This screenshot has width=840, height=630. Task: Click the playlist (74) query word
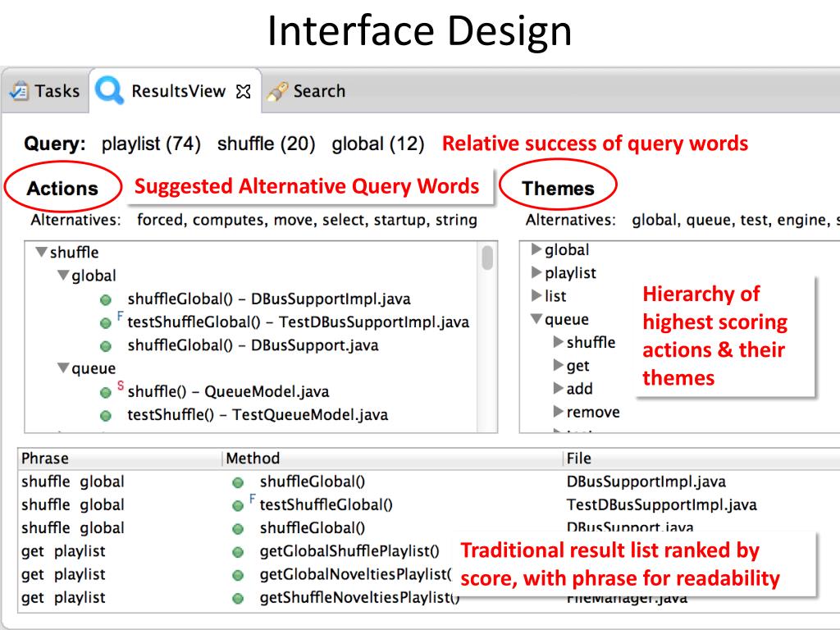(x=151, y=144)
